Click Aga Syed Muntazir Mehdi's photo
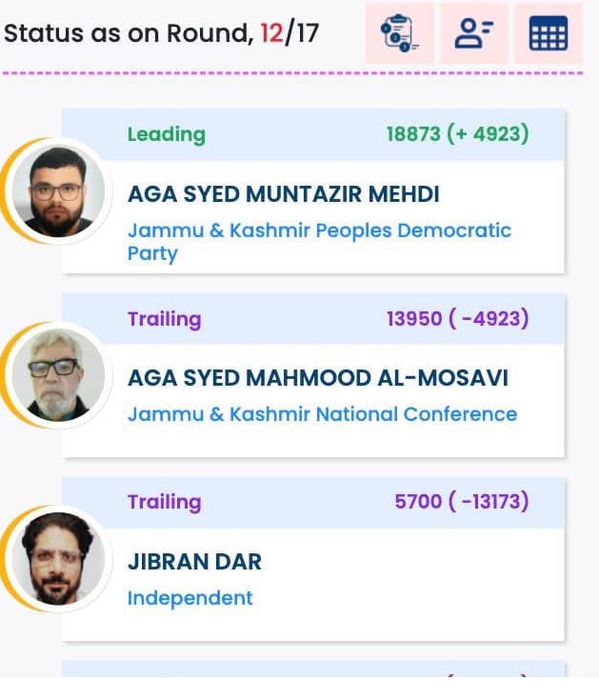 pos(56,191)
